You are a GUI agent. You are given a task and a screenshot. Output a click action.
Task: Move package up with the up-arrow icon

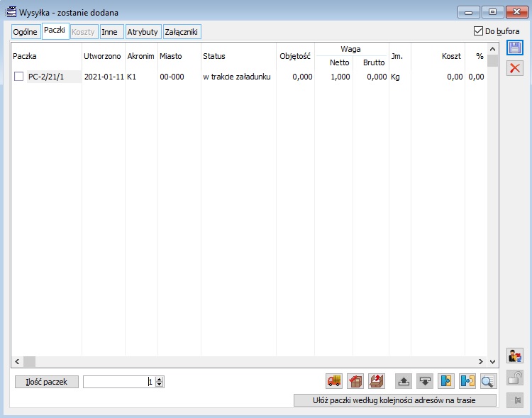[x=404, y=381]
